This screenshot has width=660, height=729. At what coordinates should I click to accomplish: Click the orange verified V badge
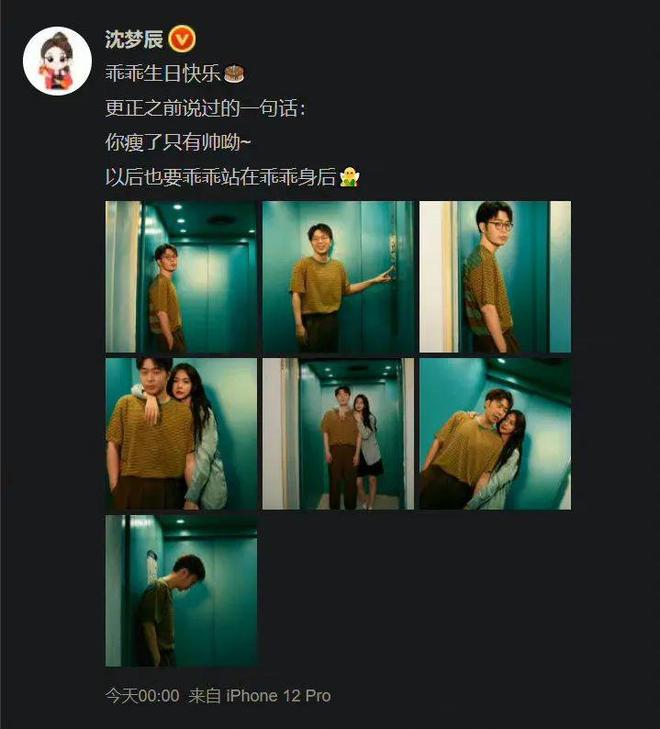pos(182,39)
